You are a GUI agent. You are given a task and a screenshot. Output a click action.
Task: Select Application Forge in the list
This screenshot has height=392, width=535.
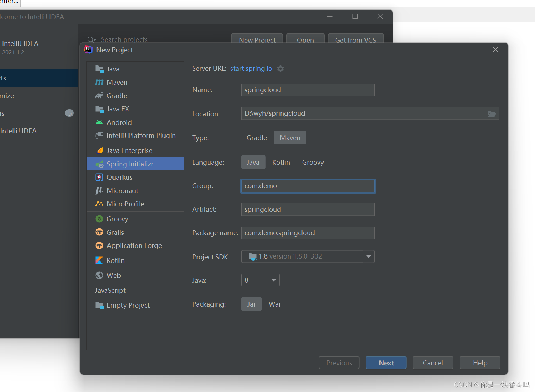click(x=135, y=245)
